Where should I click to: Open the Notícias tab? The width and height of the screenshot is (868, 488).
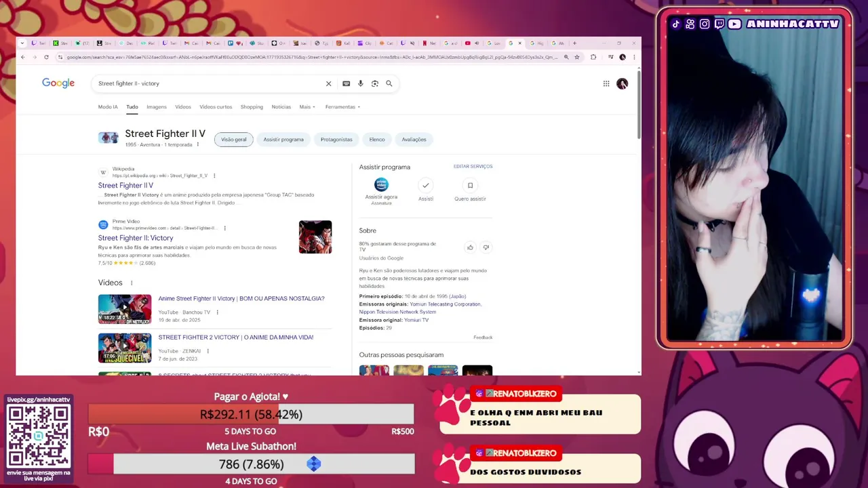(281, 106)
